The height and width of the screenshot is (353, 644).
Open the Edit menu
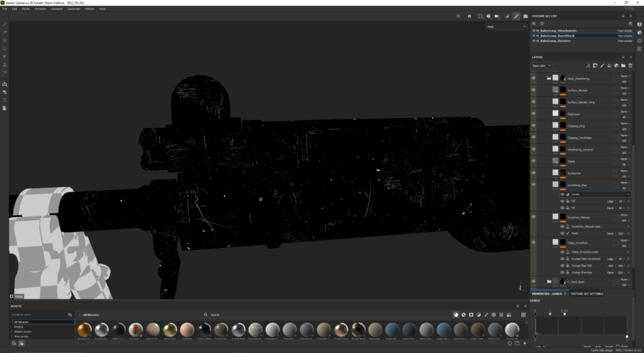[x=14, y=9]
